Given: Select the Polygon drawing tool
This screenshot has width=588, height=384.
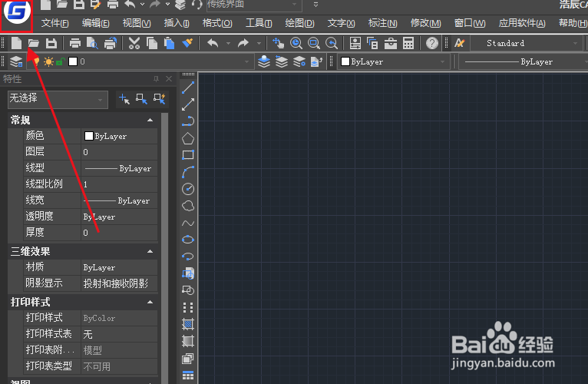Looking at the screenshot, I should (188, 138).
